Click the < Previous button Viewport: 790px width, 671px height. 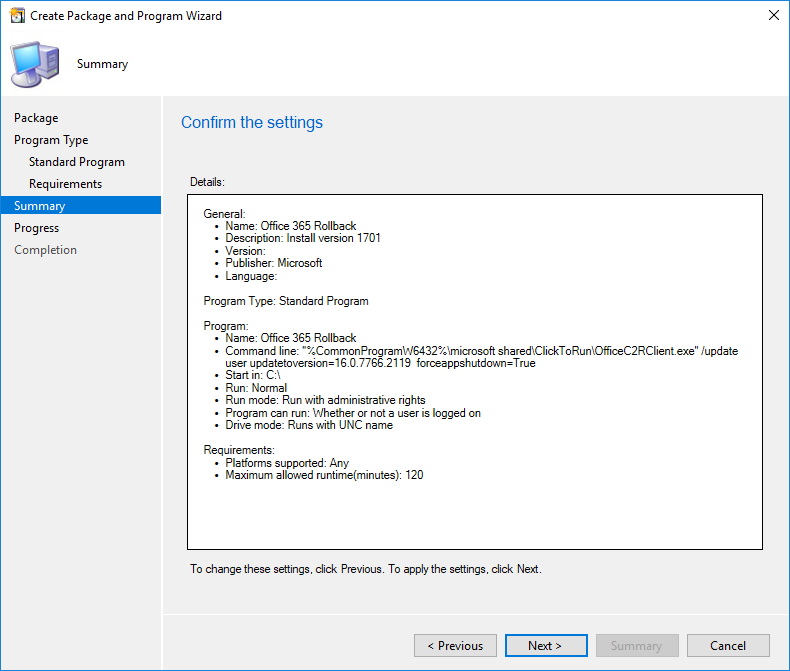pyautogui.click(x=455, y=645)
